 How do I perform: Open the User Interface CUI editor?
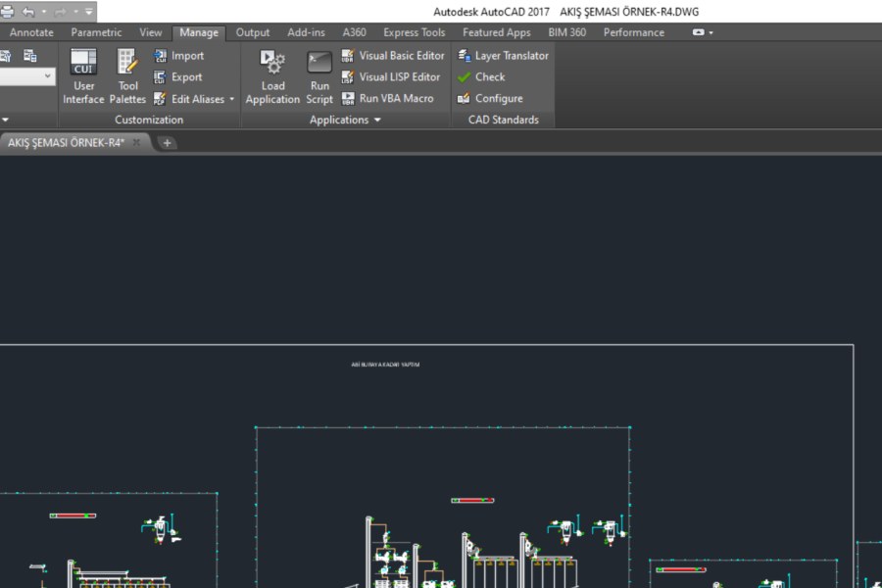(x=83, y=76)
